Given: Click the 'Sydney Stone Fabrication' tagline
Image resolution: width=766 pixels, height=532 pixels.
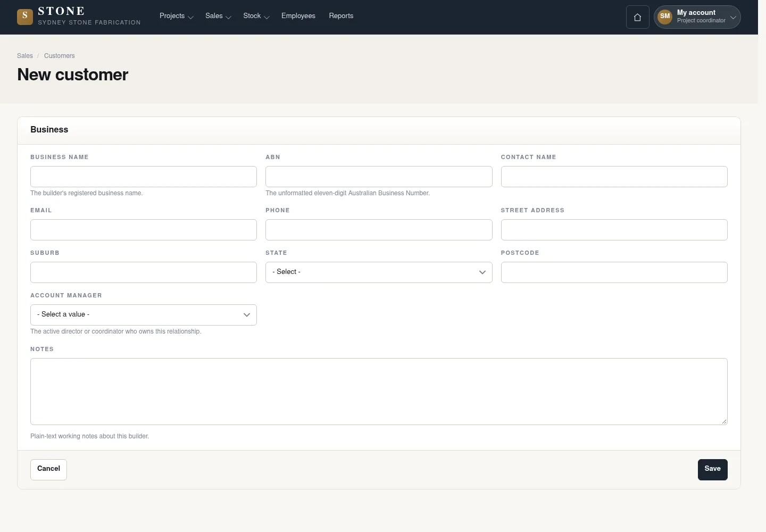Looking at the screenshot, I should tap(89, 22).
